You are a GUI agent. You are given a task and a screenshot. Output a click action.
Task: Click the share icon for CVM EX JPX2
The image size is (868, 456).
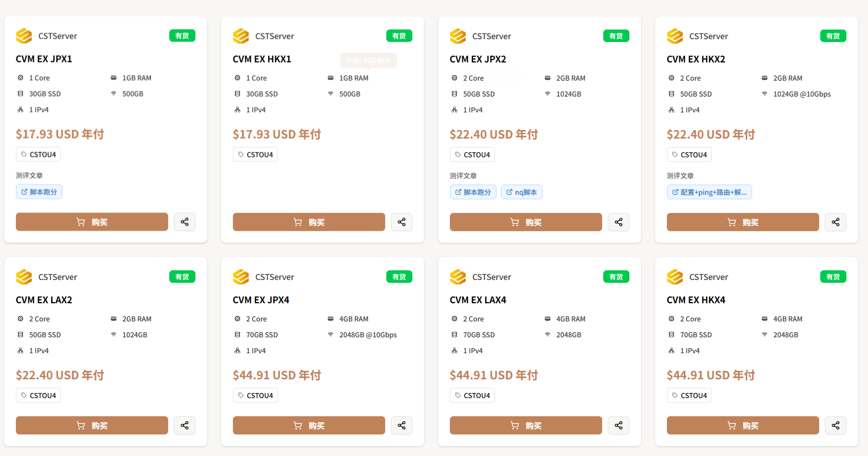[619, 222]
